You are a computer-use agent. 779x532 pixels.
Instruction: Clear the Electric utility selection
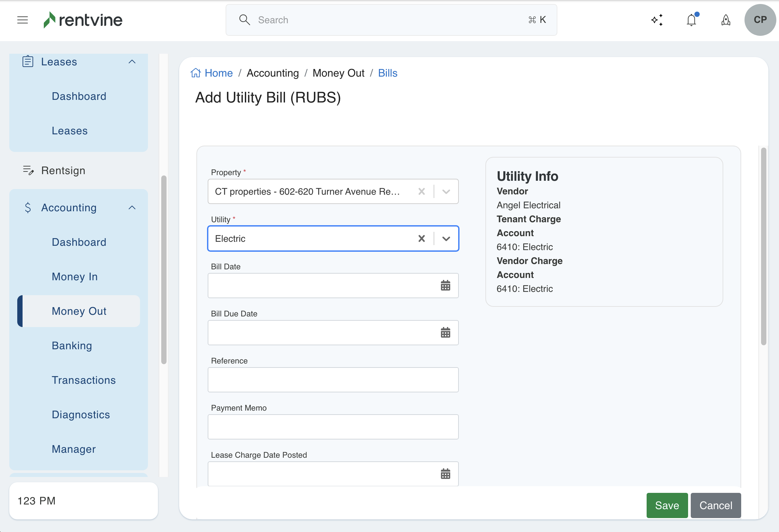point(421,238)
